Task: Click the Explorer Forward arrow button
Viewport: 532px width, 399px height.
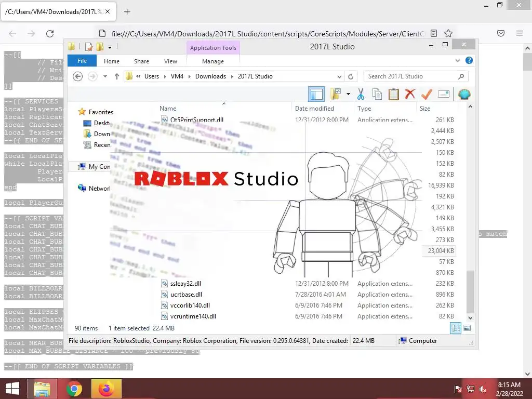Action: (x=92, y=76)
